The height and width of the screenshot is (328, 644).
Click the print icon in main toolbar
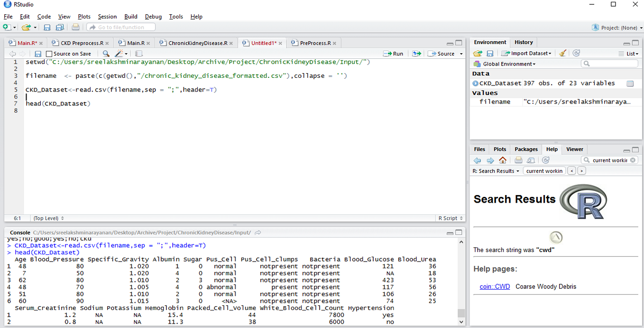pyautogui.click(x=75, y=28)
